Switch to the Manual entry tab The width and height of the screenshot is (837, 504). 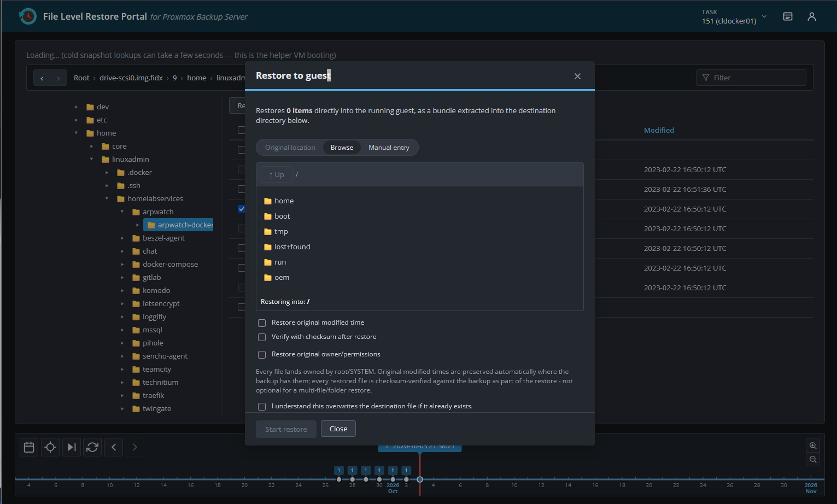click(389, 148)
